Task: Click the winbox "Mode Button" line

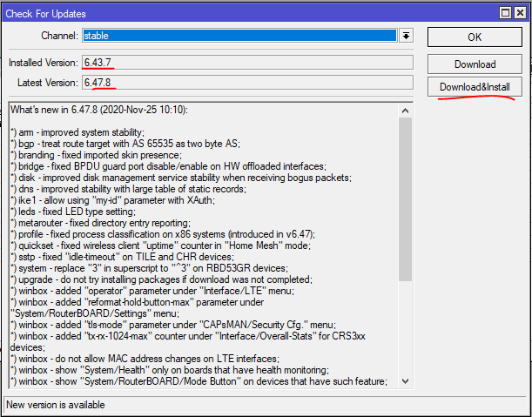Action: pyautogui.click(x=199, y=381)
